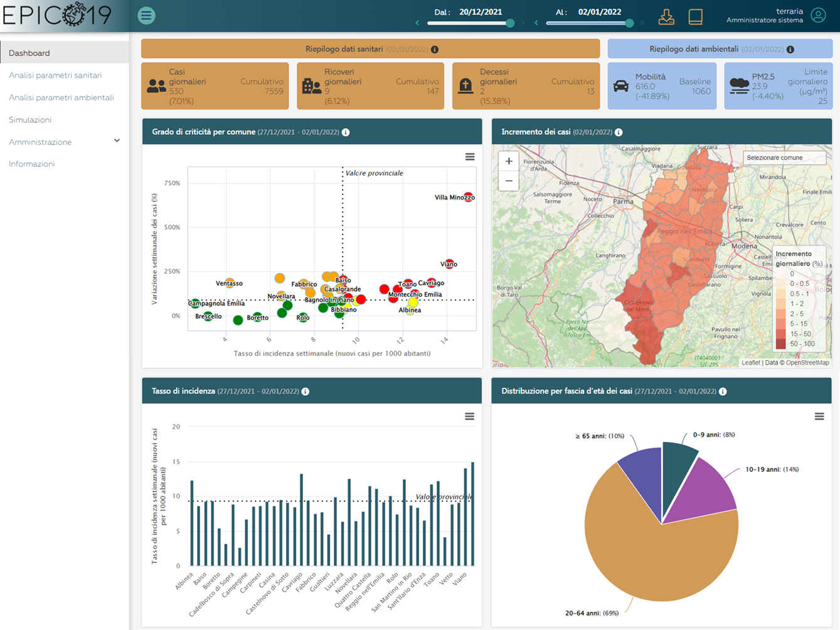Viewport: 840px width, 630px height.
Task: Select the Brescello green scatter point
Action: coord(208,317)
